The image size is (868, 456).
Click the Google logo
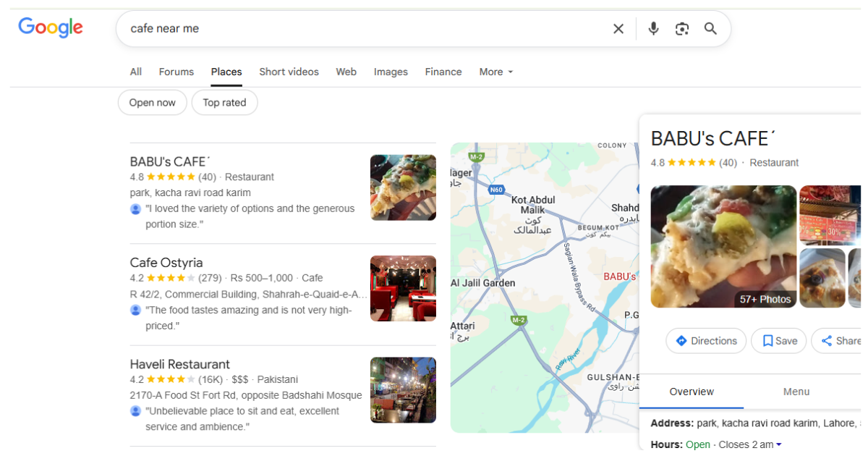point(51,28)
